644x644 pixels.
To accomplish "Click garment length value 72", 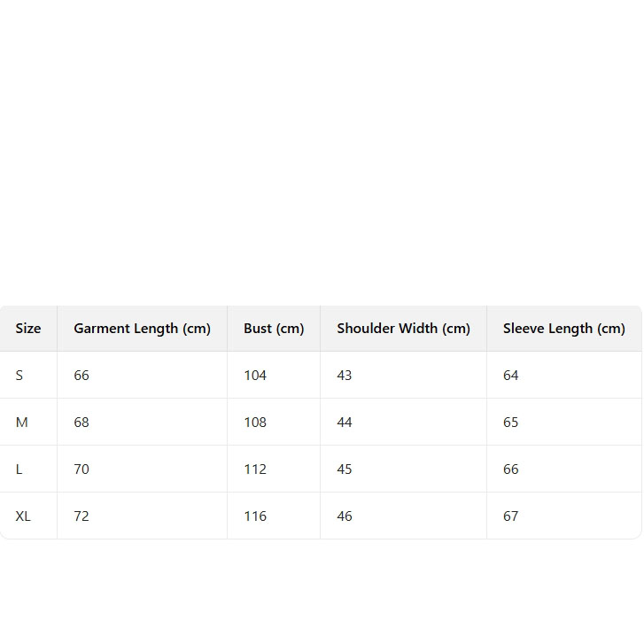I will point(81,516).
